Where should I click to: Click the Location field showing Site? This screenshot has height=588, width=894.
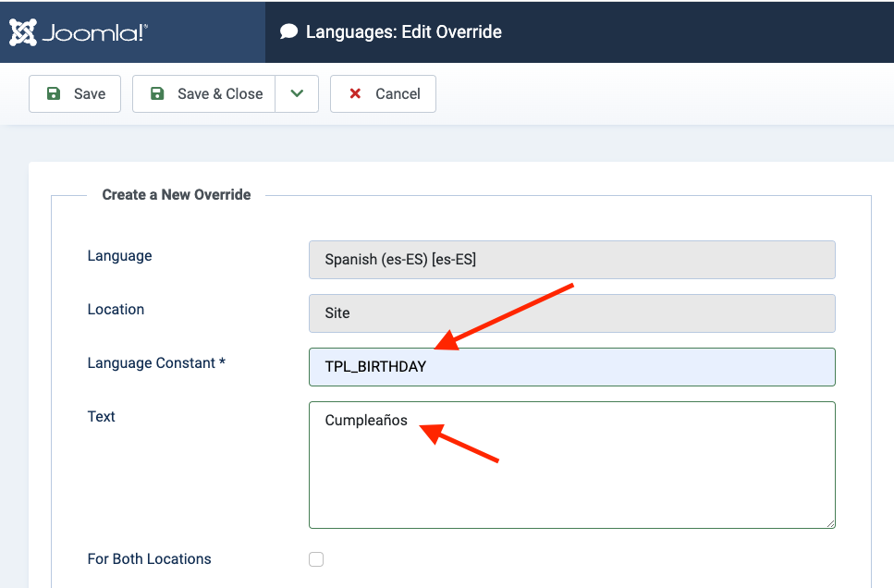(x=571, y=313)
